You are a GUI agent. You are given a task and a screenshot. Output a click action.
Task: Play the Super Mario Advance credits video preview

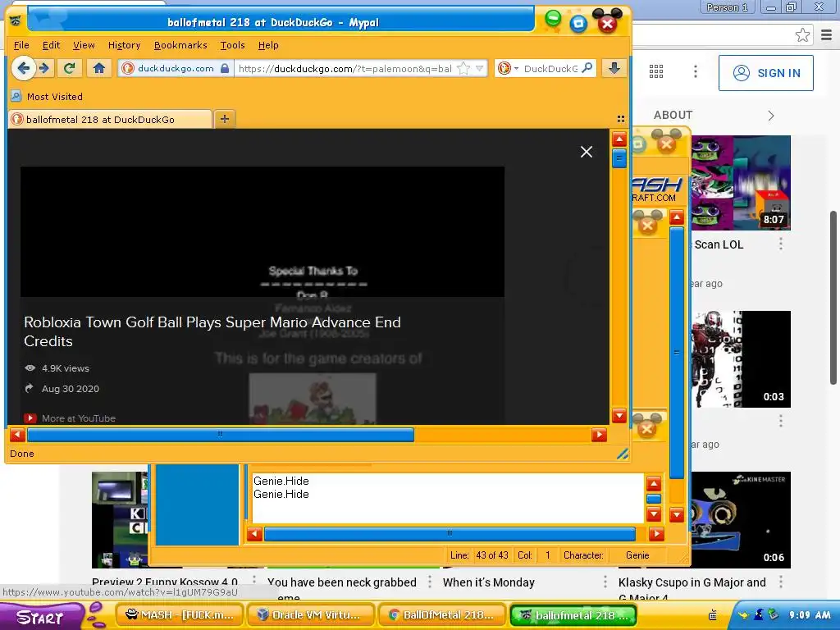click(262, 231)
